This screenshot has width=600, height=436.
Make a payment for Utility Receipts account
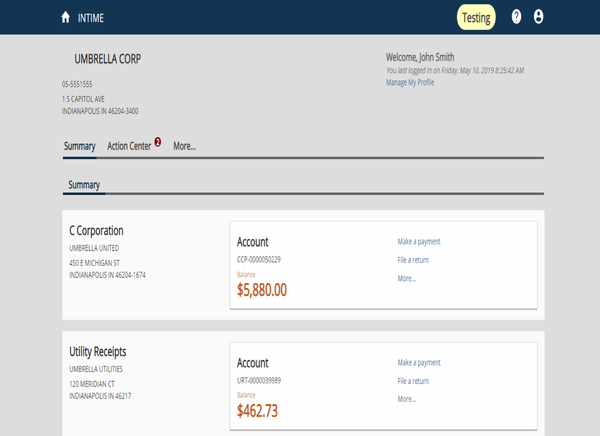point(419,362)
